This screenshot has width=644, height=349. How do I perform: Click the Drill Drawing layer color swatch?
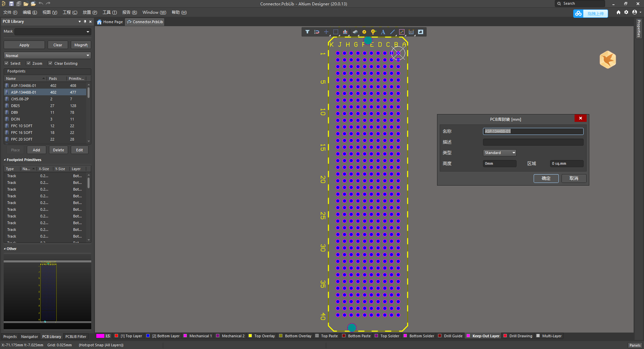click(505, 336)
